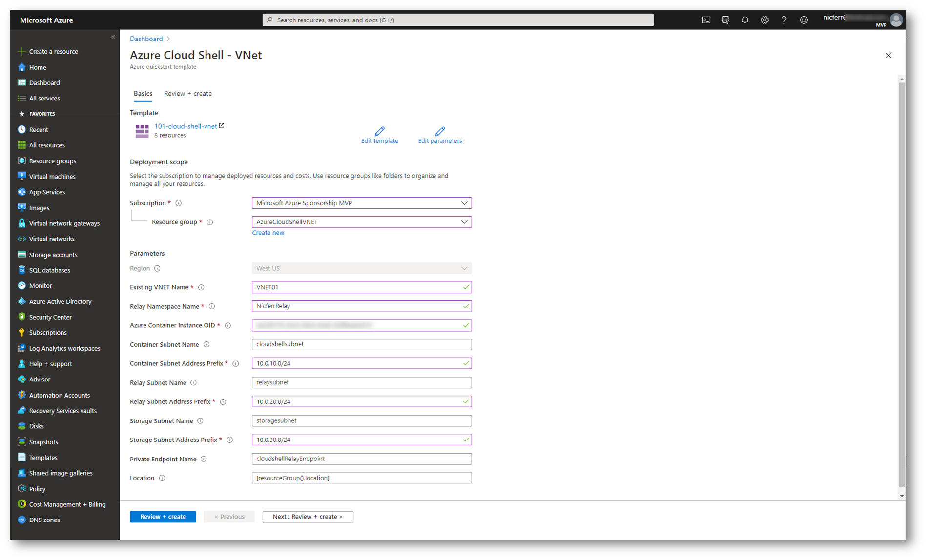Click the search resources box
Viewport: 927px width, 560px height.
pos(458,20)
